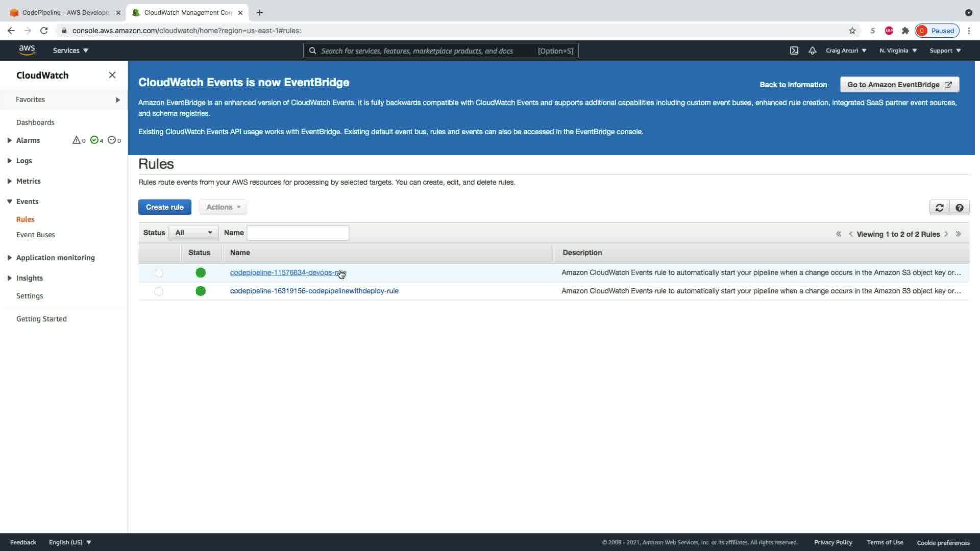Open the codepipeline-16319156-codepipelinewithdeploy-rule link
The image size is (980, 551).
[x=314, y=291]
